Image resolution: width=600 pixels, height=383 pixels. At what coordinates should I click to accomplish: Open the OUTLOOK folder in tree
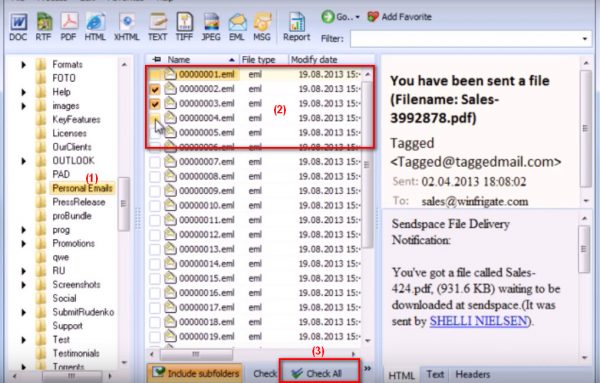pyautogui.click(x=73, y=161)
